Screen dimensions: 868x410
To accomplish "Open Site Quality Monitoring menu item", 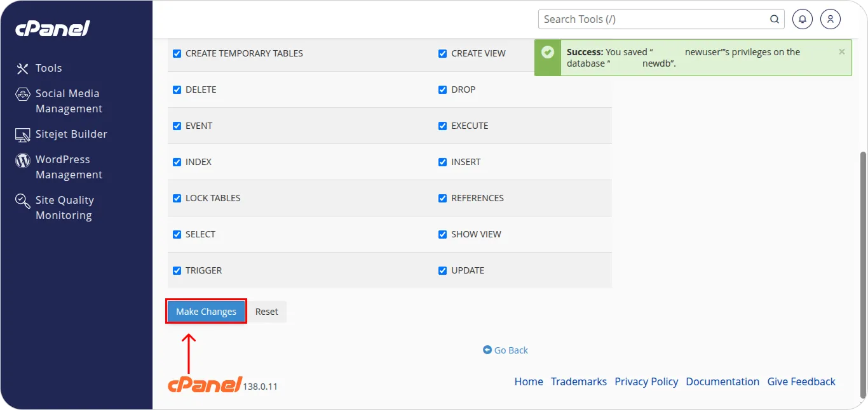I will point(65,208).
